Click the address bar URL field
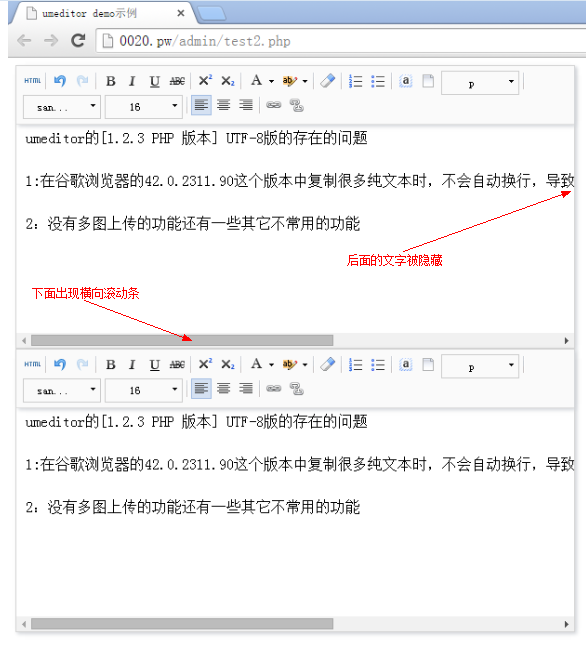Image resolution: width=586 pixels, height=648 pixels. click(341, 40)
